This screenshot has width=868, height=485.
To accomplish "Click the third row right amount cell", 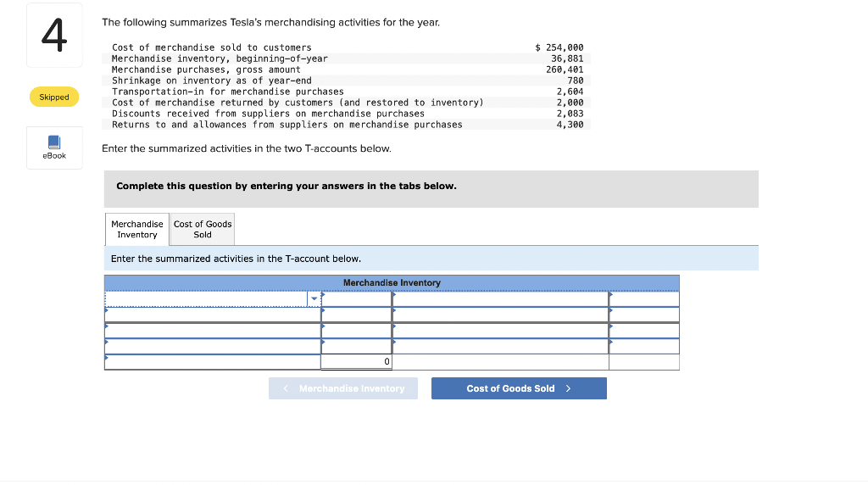I will [644, 331].
